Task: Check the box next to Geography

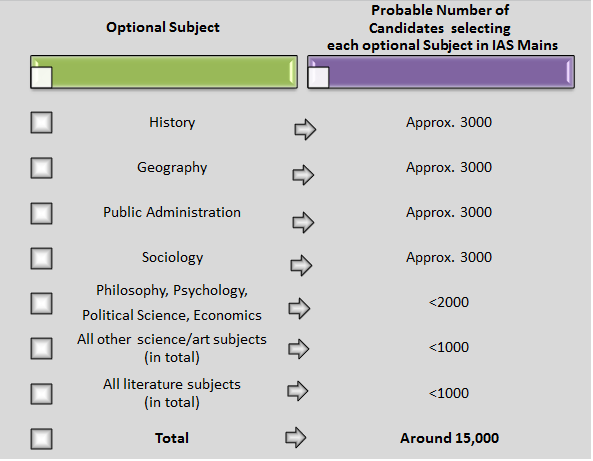Action: (41, 168)
